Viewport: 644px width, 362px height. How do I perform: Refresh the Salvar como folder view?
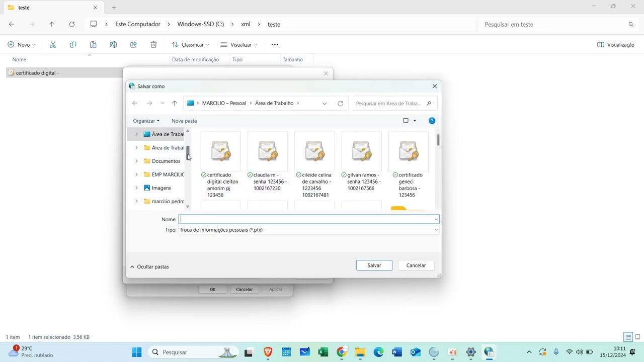[340, 104]
